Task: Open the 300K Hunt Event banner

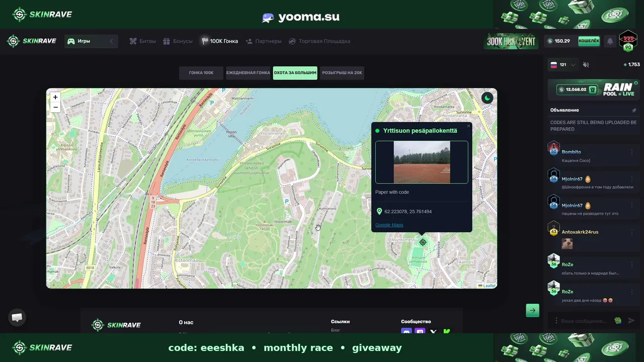Action: tap(511, 41)
